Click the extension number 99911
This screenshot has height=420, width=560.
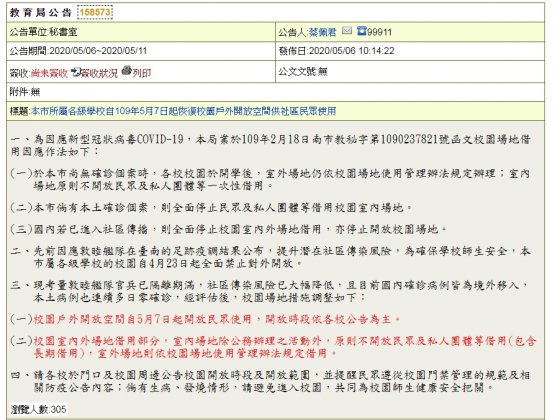tap(380, 32)
